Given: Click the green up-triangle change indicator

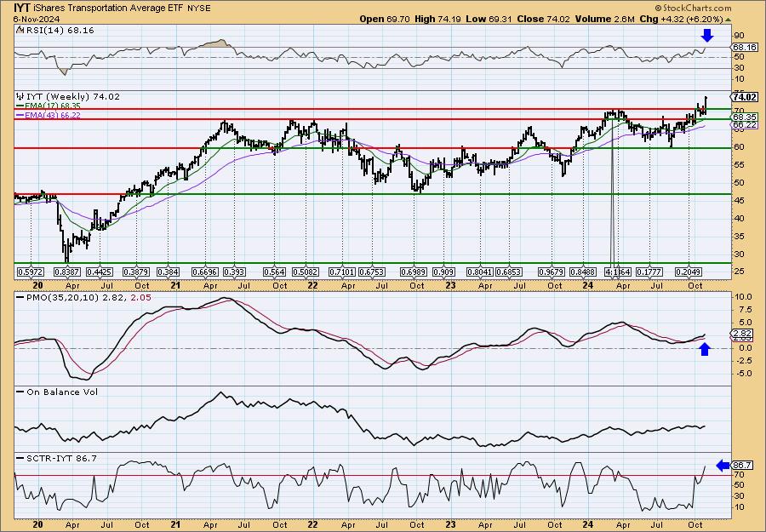Looking at the screenshot, I should tap(728, 20).
